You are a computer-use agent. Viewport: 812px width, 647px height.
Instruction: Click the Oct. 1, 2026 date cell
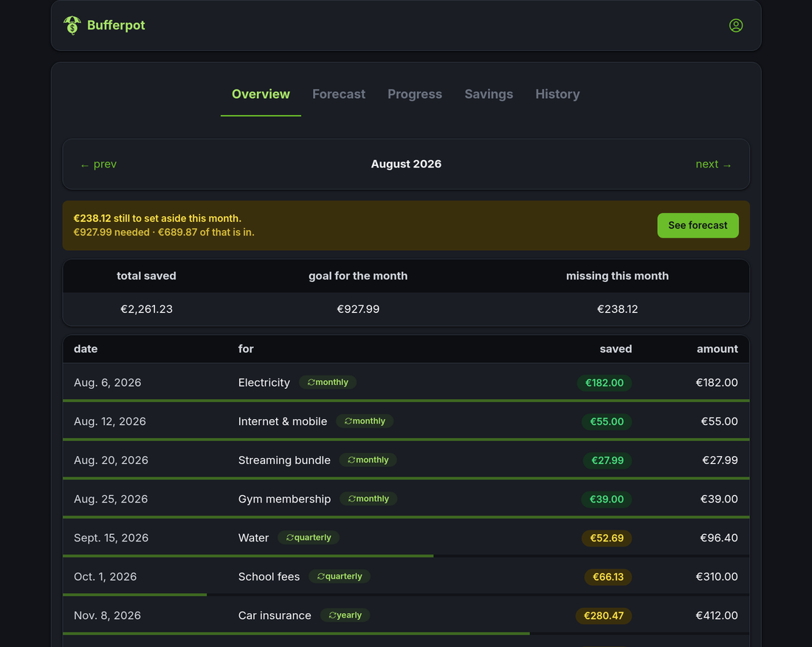(105, 577)
